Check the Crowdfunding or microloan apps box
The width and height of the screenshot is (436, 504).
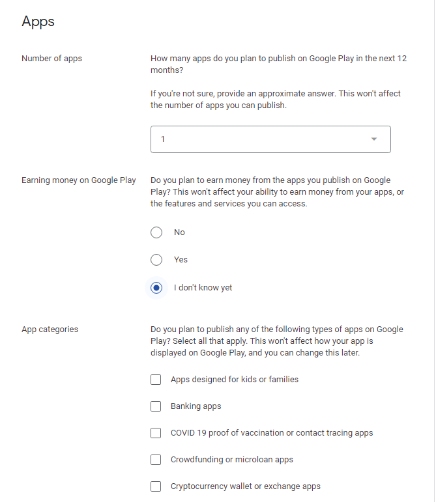pos(156,460)
